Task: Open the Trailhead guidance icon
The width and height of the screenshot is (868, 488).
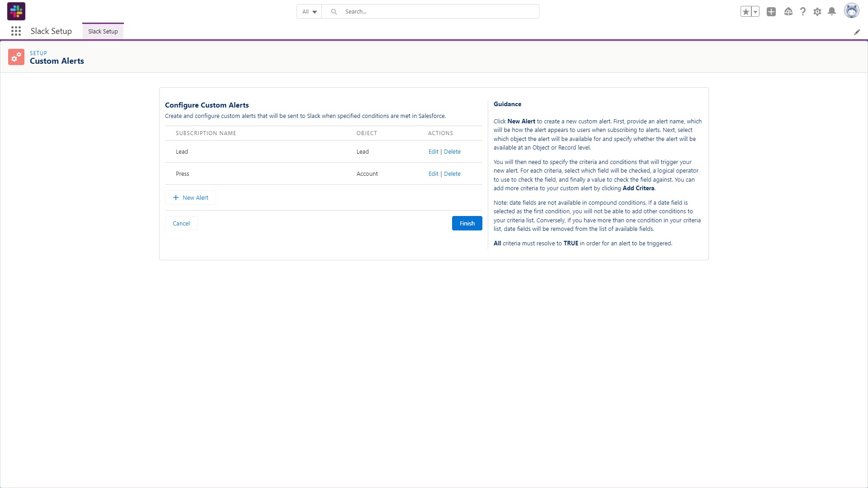Action: click(x=788, y=12)
